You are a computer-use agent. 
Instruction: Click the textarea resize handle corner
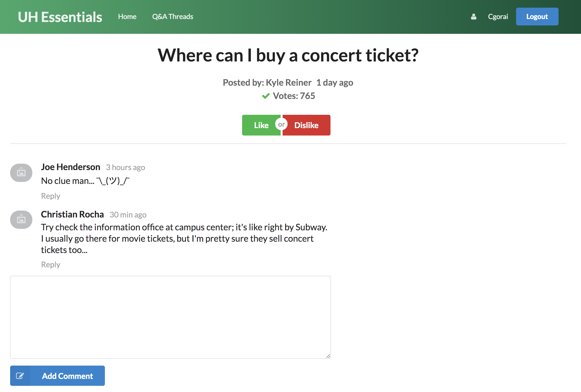click(x=328, y=356)
